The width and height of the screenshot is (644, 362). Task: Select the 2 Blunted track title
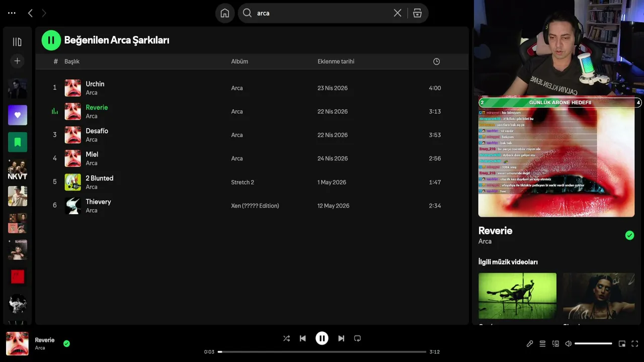(x=100, y=178)
